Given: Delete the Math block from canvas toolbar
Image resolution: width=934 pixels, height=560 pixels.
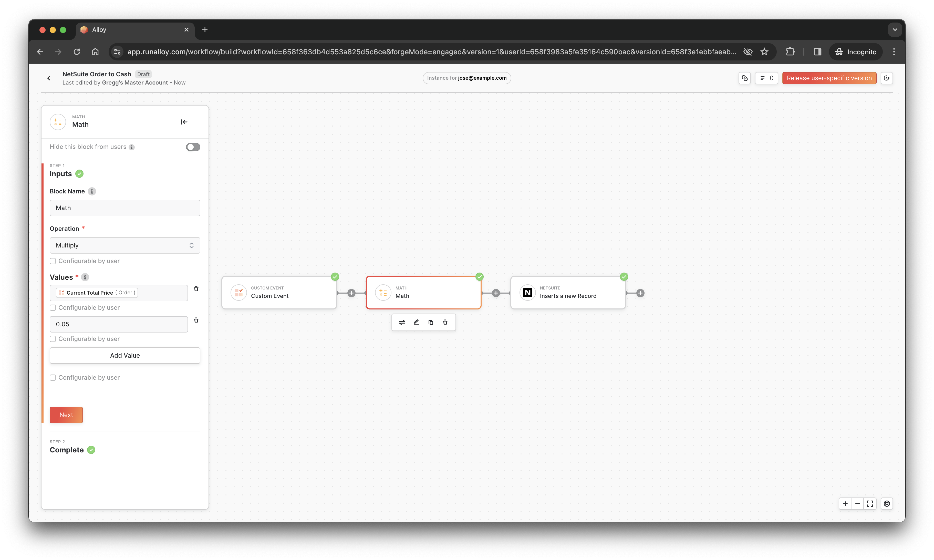Looking at the screenshot, I should click(x=445, y=323).
